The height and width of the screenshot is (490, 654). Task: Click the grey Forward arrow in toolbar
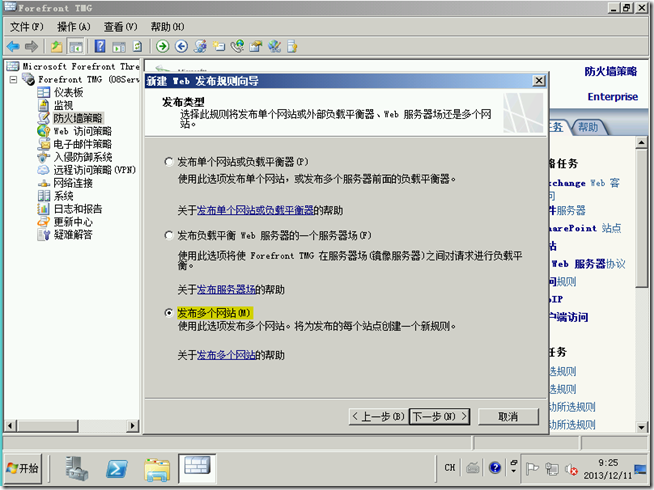click(x=32, y=46)
